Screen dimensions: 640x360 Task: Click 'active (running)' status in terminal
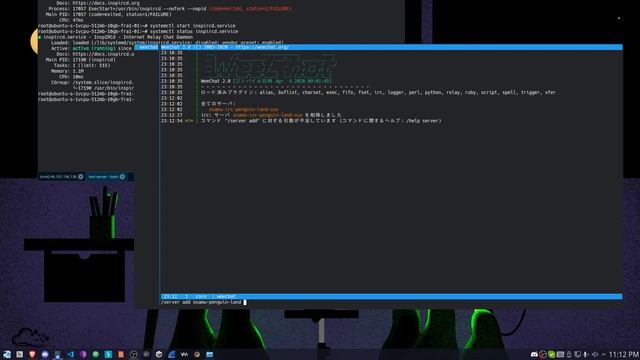pos(94,48)
